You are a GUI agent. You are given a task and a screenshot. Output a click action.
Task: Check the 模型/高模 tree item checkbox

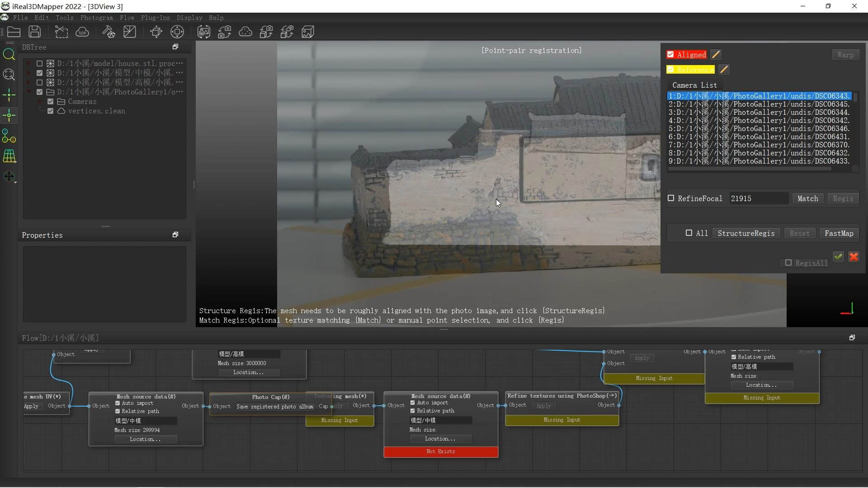click(40, 82)
